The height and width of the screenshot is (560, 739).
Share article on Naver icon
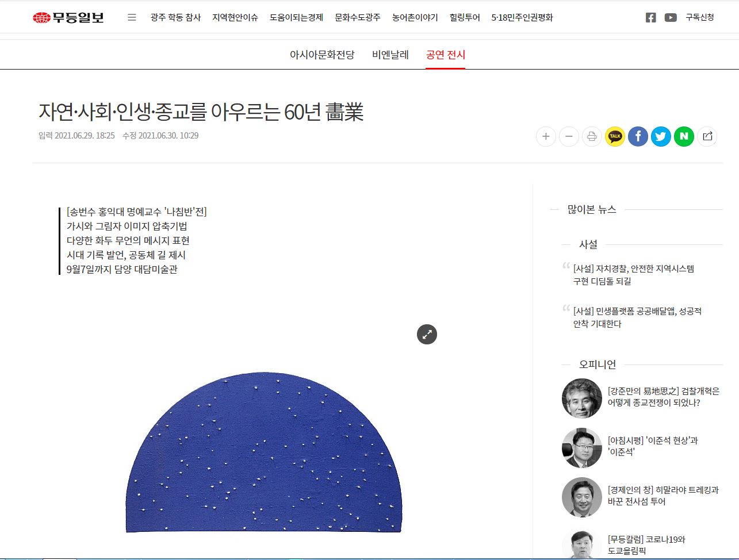684,136
